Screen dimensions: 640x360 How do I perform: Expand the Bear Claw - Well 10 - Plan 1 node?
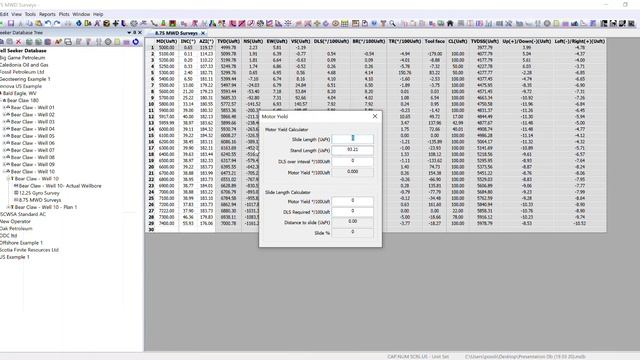click(8, 207)
